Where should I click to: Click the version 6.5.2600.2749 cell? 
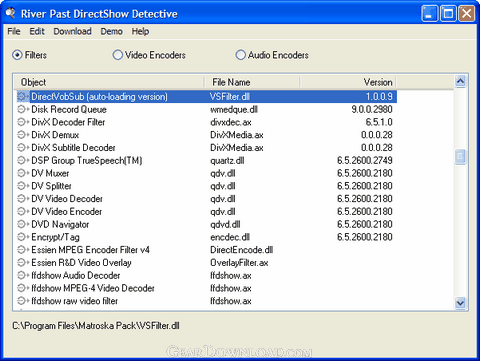[x=365, y=160]
